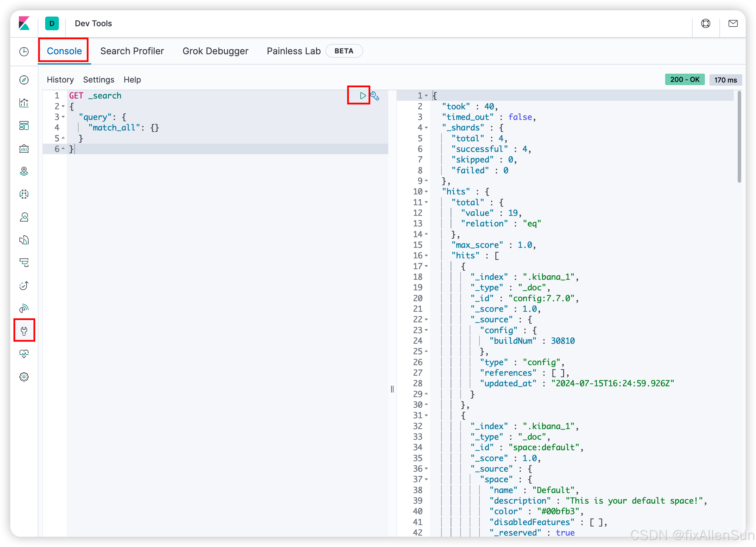Open Stack Monitoring heartbeat icon
This screenshot has height=547, width=756.
24,353
